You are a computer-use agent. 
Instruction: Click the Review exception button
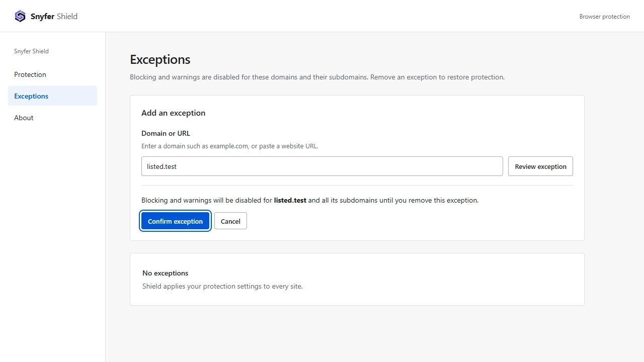pyautogui.click(x=540, y=166)
